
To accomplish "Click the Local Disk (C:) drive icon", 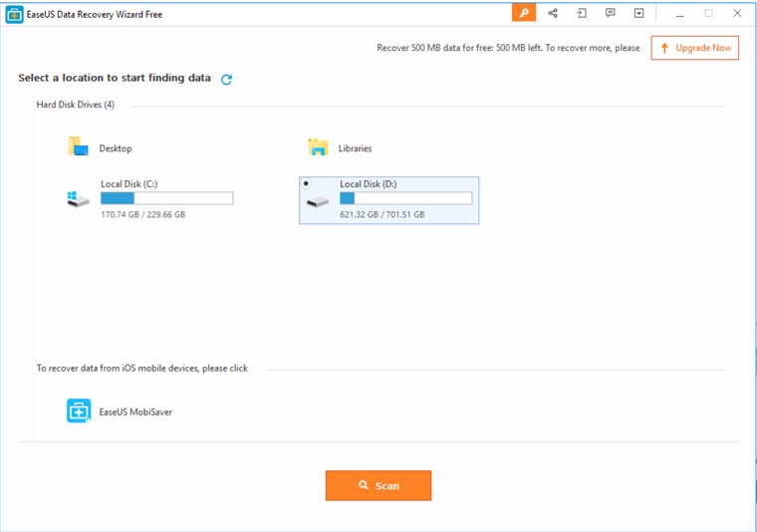I will pyautogui.click(x=78, y=199).
